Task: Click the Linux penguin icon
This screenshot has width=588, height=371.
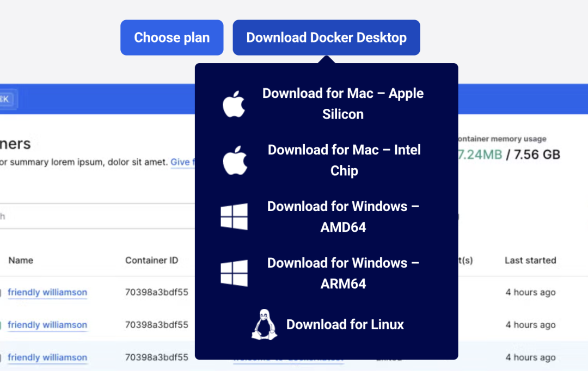Action: [265, 325]
